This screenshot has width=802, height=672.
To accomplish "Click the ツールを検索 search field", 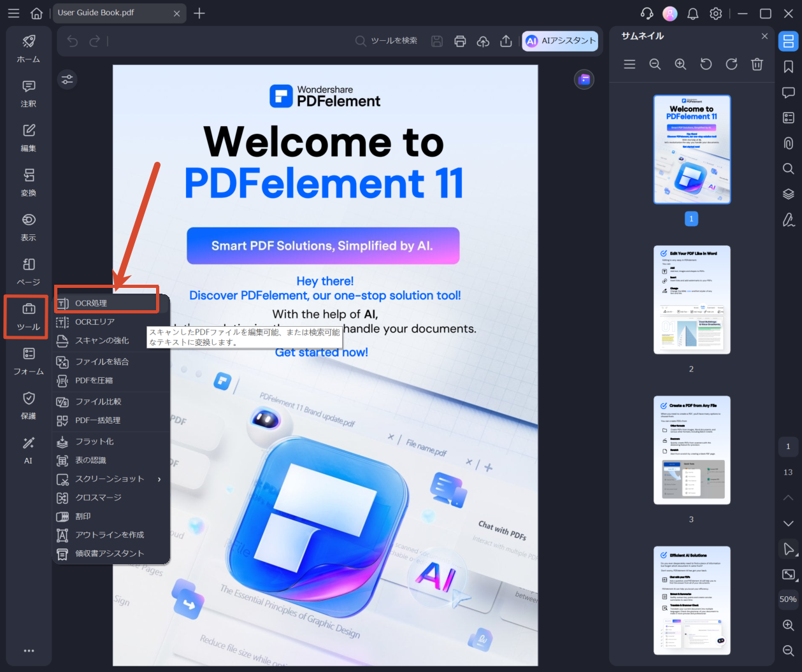I will (x=387, y=41).
